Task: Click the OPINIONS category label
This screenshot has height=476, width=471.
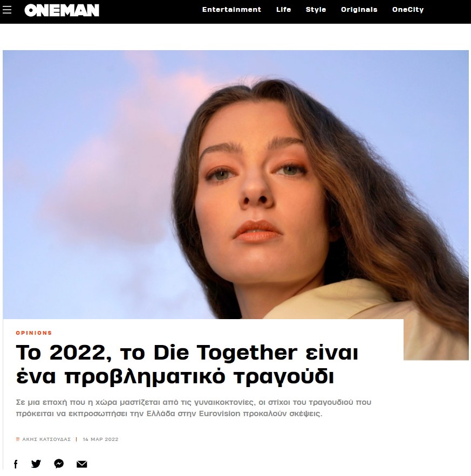Action: pos(34,333)
